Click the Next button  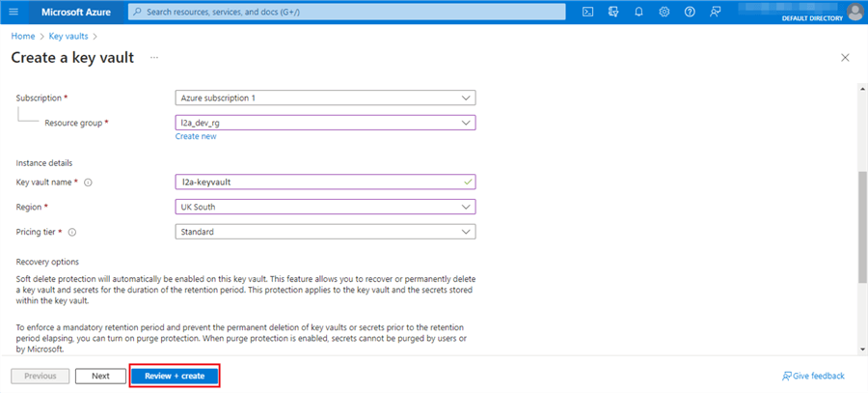pos(100,376)
